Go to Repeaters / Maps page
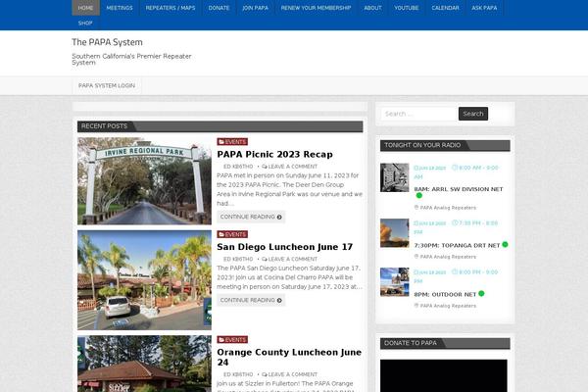Image resolution: width=588 pixels, height=392 pixels. point(171,8)
